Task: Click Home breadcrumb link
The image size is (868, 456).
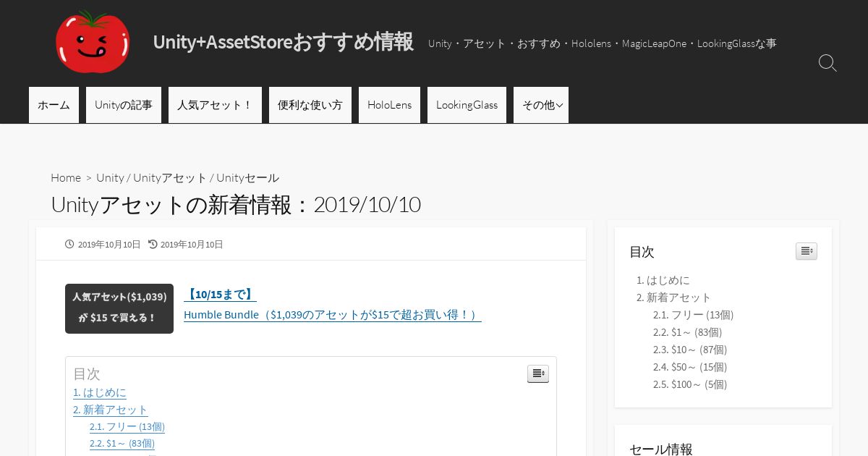Action: (66, 177)
